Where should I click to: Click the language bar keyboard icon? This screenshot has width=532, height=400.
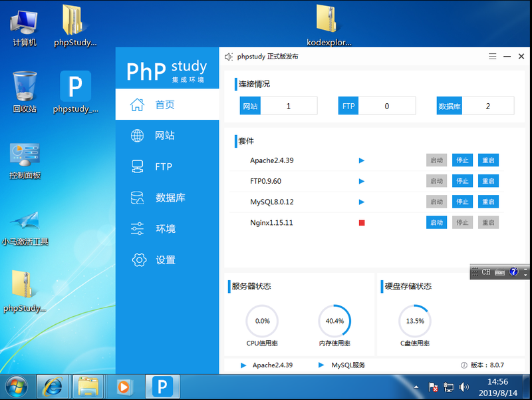click(x=500, y=272)
